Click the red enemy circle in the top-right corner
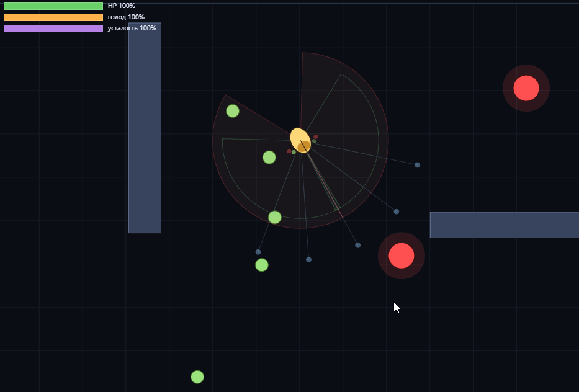579x392 pixels. point(526,88)
